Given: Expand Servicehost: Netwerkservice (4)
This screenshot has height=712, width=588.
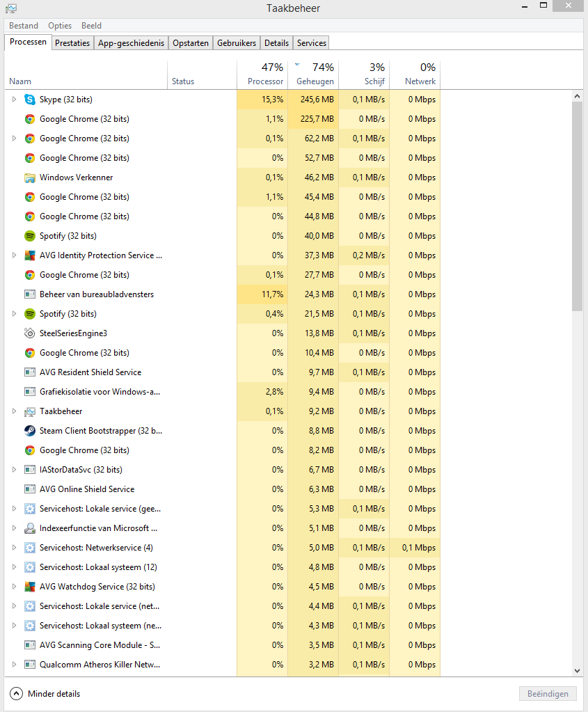Looking at the screenshot, I should pyautogui.click(x=14, y=548).
